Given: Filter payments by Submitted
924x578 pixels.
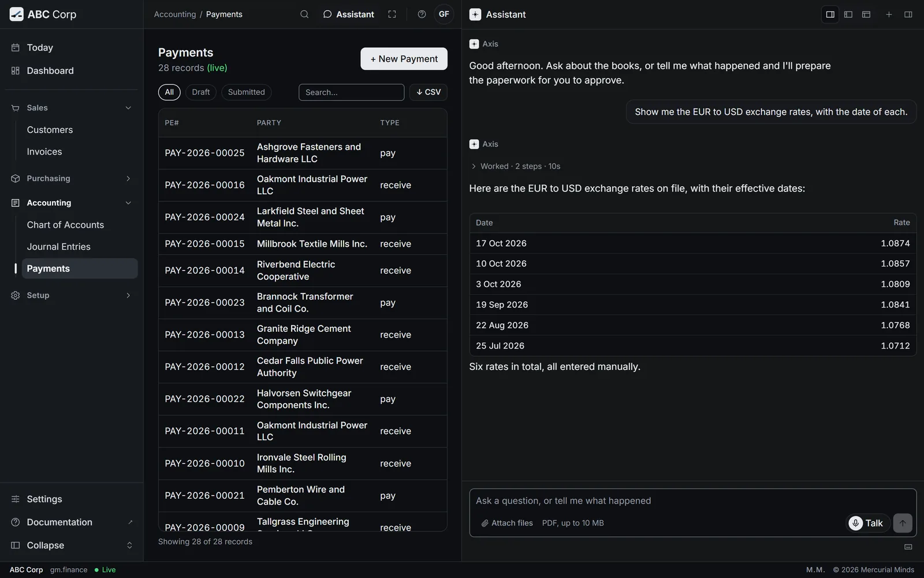Looking at the screenshot, I should [247, 92].
